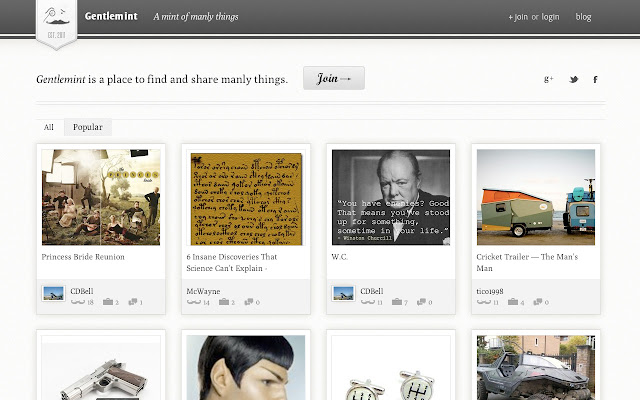Click comments icon on 6 Insane Discoveries card

pos(249,302)
